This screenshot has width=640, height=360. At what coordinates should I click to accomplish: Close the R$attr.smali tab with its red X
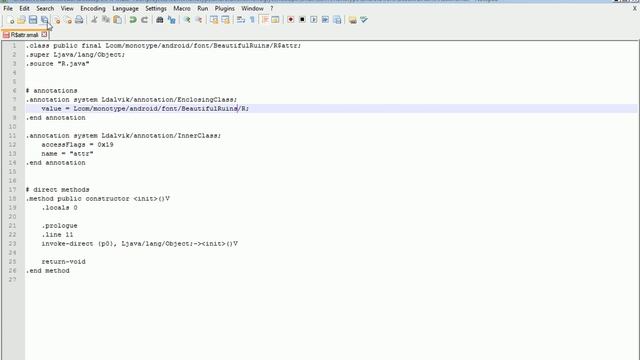tap(44, 35)
